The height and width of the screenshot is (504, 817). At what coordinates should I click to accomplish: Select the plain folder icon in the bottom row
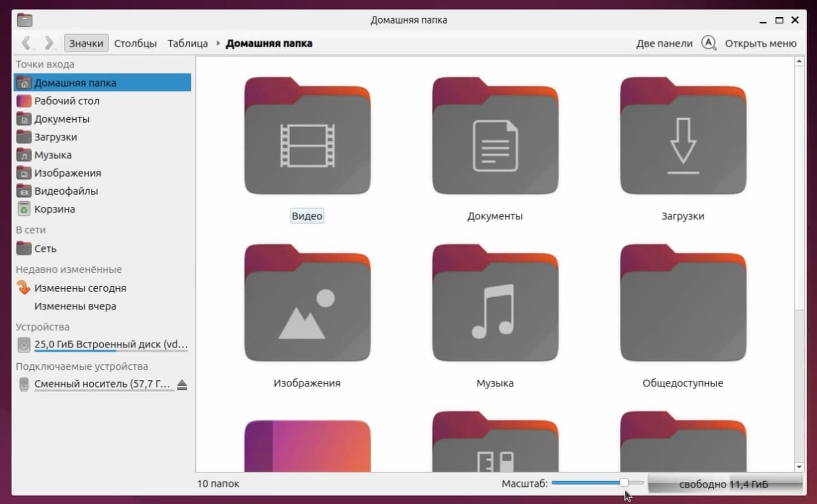[683, 442]
